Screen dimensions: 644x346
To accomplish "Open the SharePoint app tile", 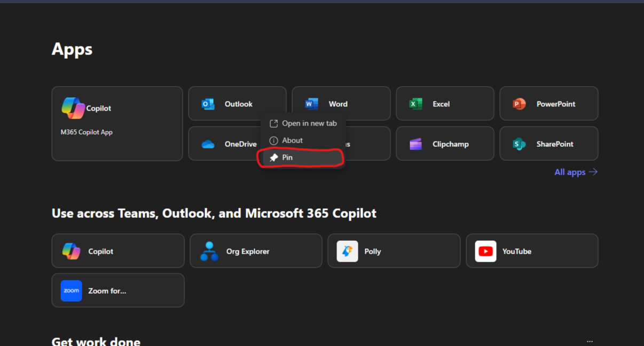I will coord(549,144).
